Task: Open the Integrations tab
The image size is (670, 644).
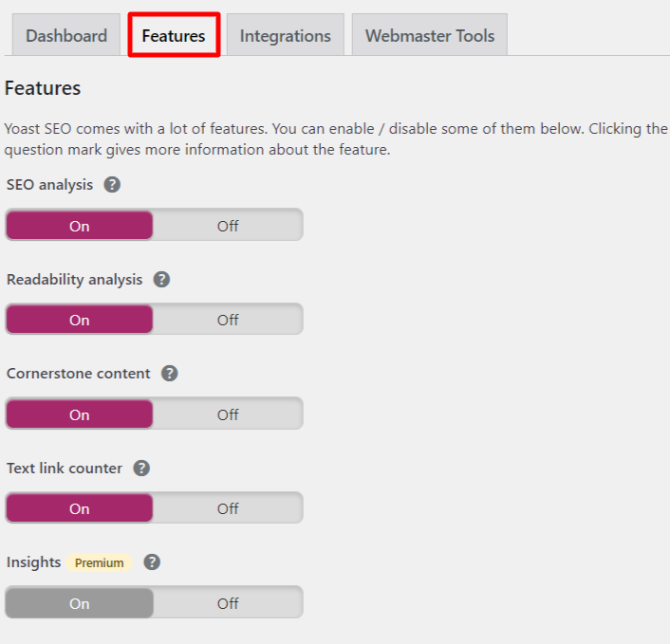Action: (x=286, y=36)
